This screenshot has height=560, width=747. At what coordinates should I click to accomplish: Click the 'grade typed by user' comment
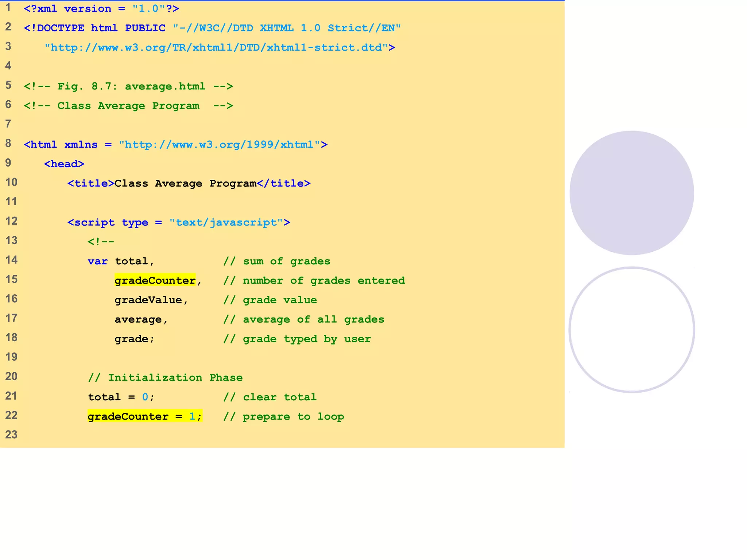[x=297, y=339]
